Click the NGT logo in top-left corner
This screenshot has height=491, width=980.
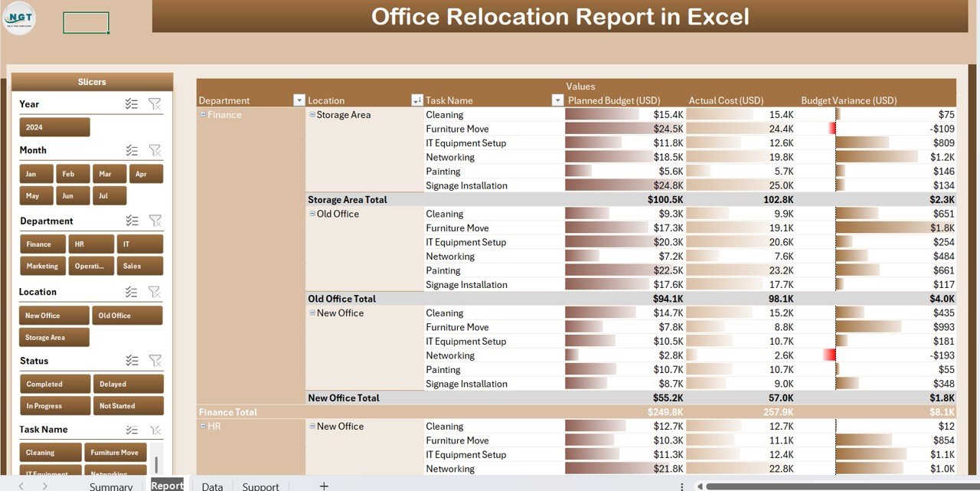point(18,18)
